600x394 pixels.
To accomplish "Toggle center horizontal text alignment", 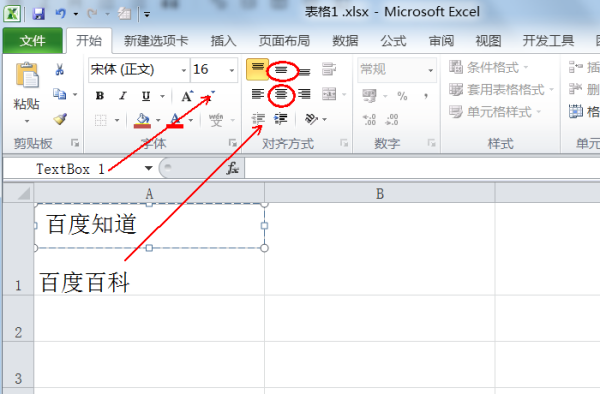I will (281, 94).
